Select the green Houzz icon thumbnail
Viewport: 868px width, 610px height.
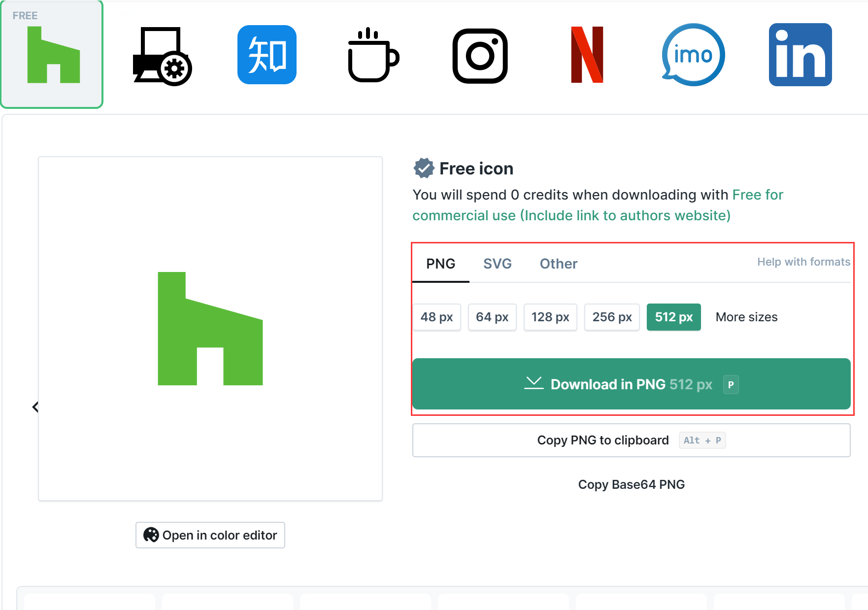[52, 55]
